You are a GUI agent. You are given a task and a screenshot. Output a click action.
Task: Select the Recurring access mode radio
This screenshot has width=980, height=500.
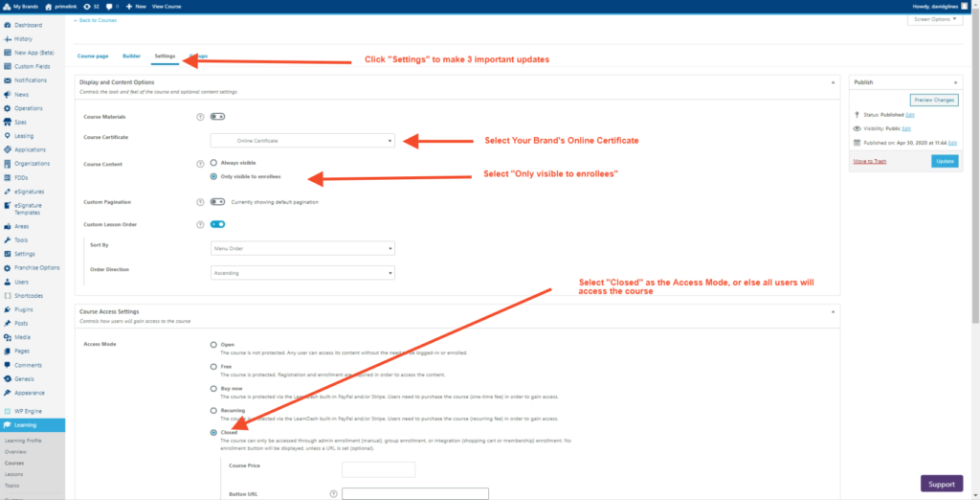213,411
